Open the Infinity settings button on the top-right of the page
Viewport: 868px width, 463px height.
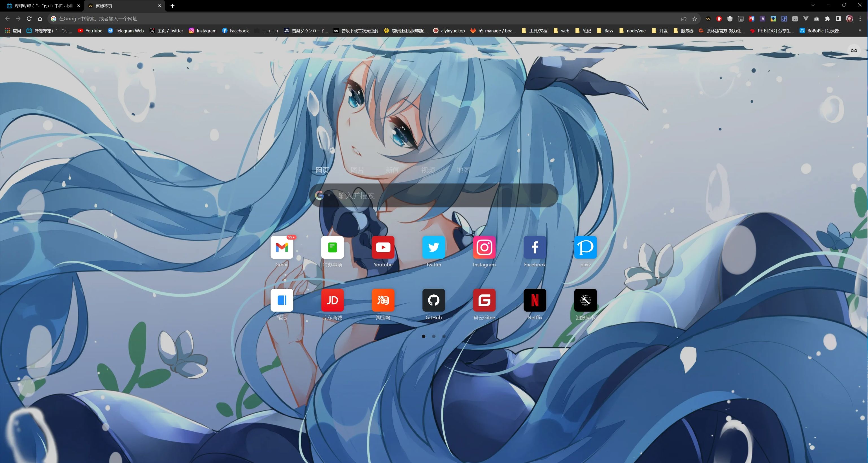coord(854,51)
